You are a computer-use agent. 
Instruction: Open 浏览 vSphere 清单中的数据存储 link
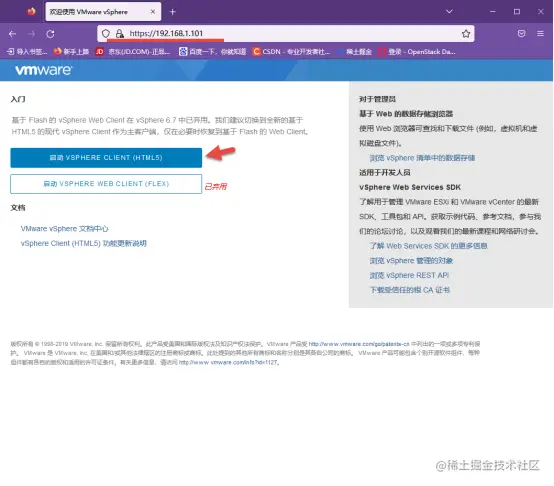(x=422, y=158)
